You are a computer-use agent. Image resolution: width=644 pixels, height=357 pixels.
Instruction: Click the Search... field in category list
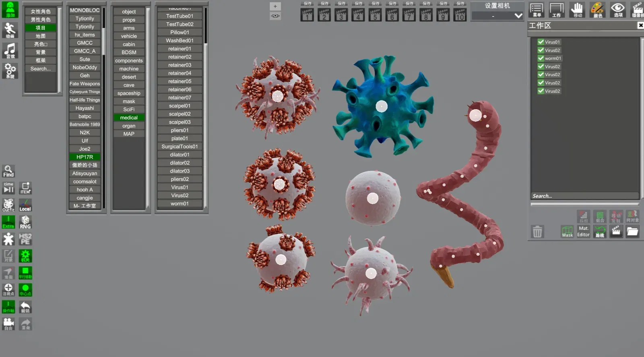click(41, 69)
